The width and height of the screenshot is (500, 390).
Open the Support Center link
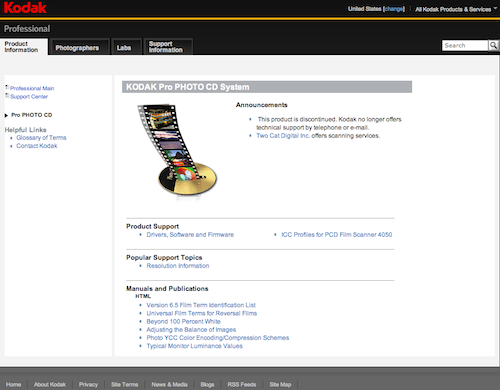(29, 97)
